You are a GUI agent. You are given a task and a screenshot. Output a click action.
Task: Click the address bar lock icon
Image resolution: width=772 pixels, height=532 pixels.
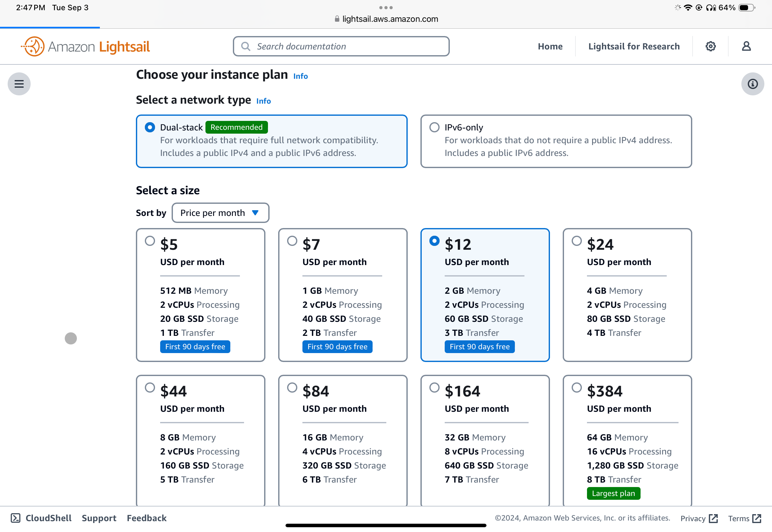tap(337, 19)
